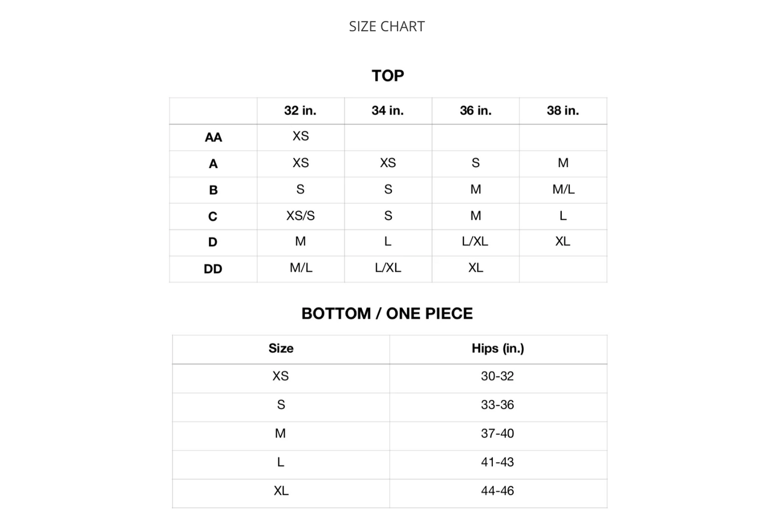Click the AA cup row label
The image size is (784, 532).
213,137
